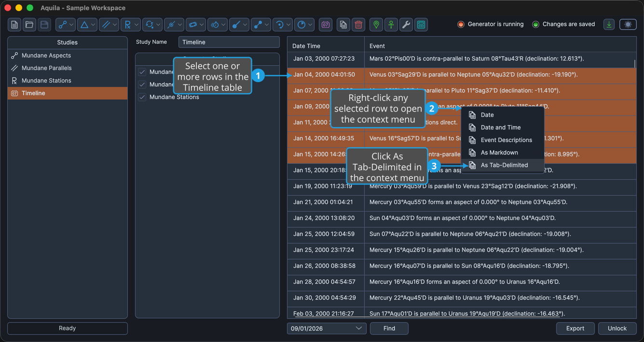This screenshot has height=342, width=644.
Task: Choose Event Descriptions from context menu
Action: (503, 140)
